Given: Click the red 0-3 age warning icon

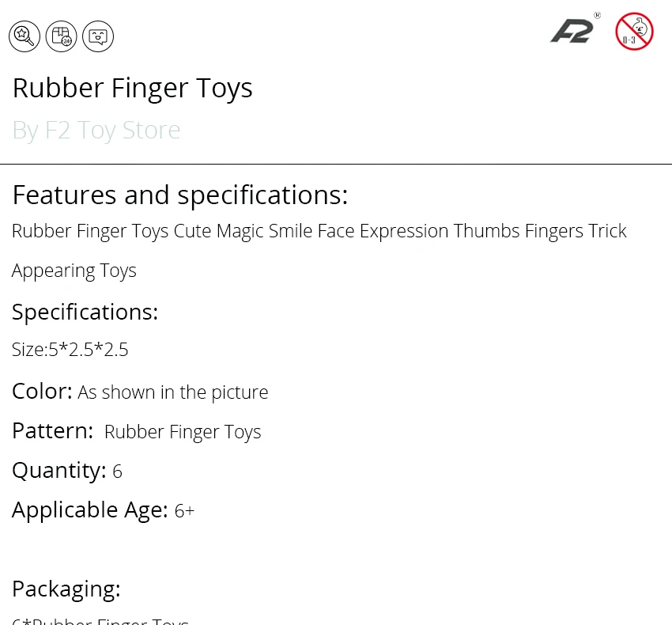Looking at the screenshot, I should 634,32.
